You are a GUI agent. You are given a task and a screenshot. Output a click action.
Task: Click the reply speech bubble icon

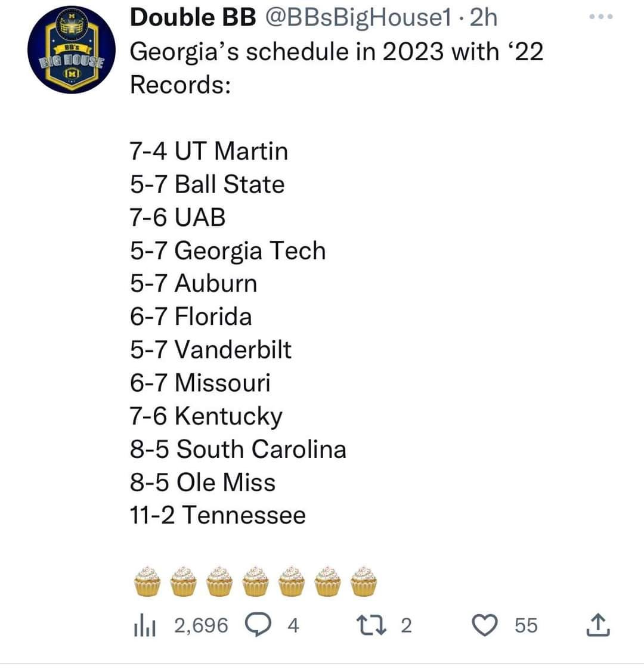(x=258, y=625)
